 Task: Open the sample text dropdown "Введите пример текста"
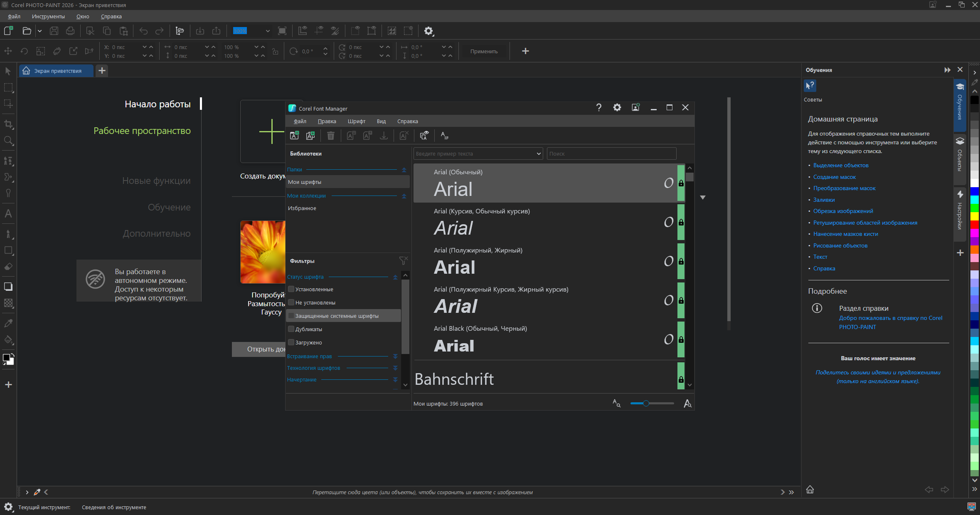tap(539, 154)
